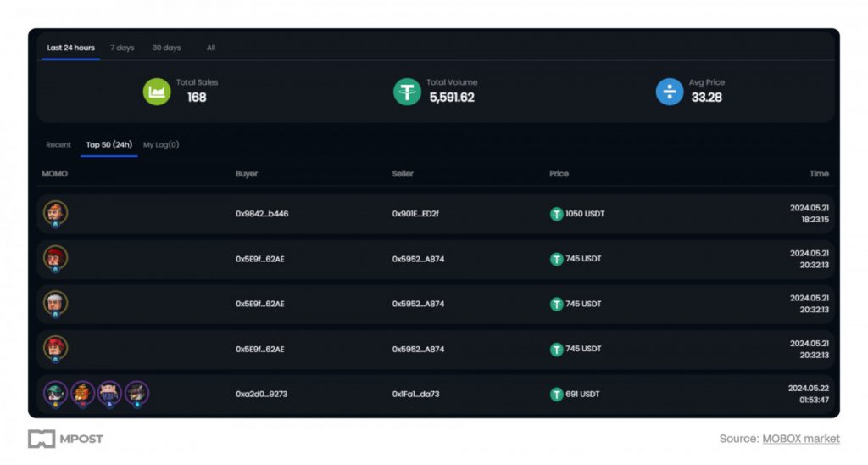
Task: Click the timestamp 2024.05.21 18:23:15
Action: coord(810,214)
